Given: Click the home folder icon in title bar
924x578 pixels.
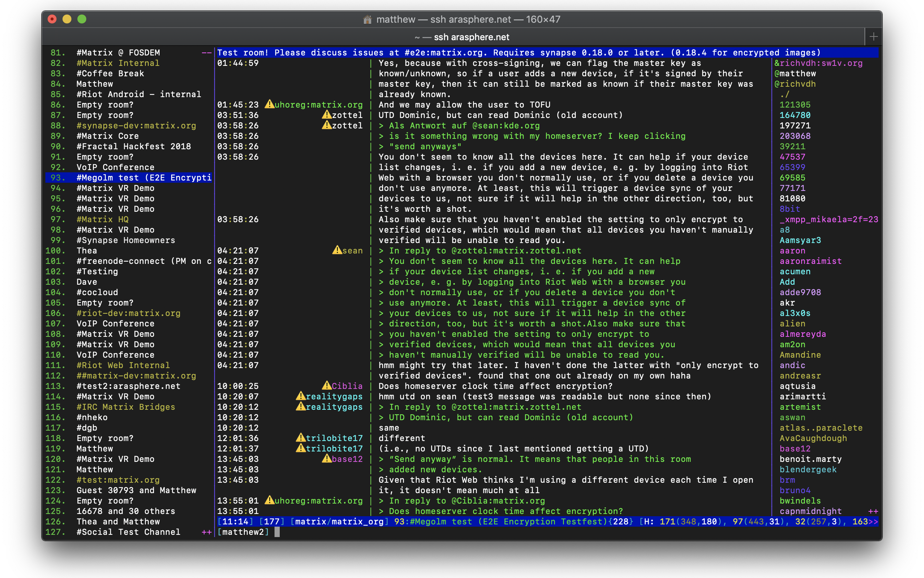Looking at the screenshot, I should click(367, 19).
